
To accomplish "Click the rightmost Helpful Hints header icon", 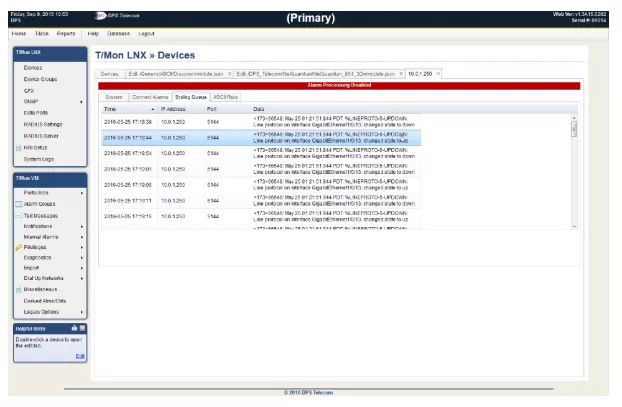I will (82, 328).
